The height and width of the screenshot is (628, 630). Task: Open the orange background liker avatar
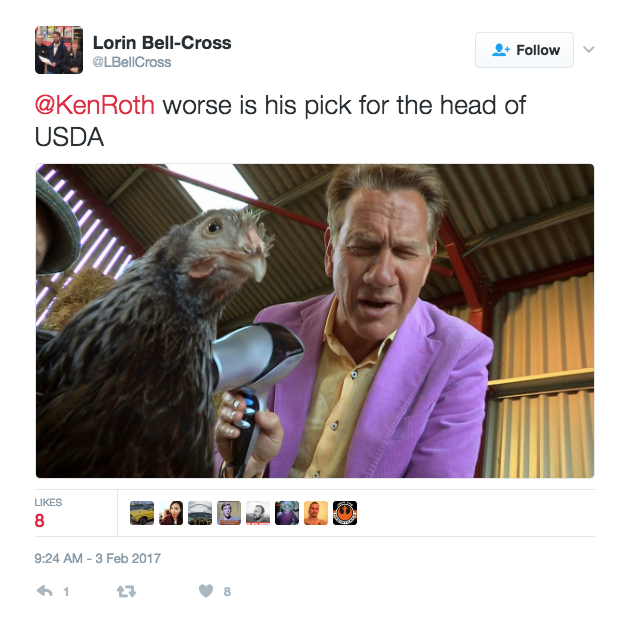pos(316,513)
